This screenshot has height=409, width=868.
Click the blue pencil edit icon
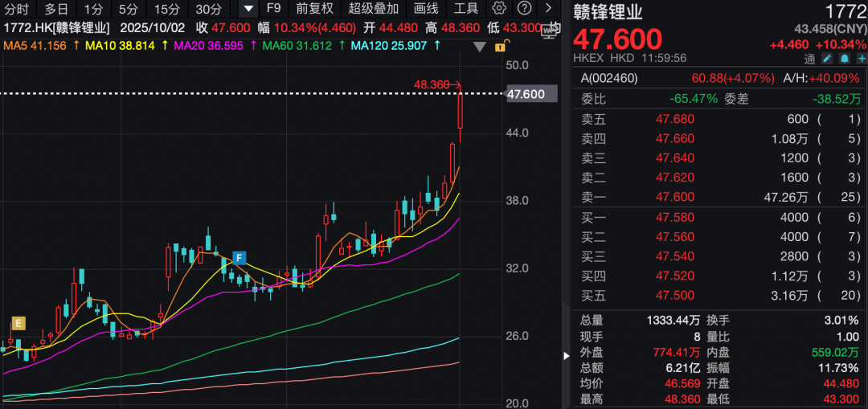click(x=828, y=59)
